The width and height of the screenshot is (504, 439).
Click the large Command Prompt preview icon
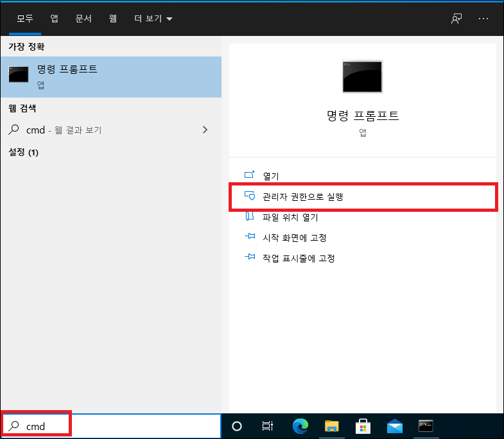(x=362, y=76)
